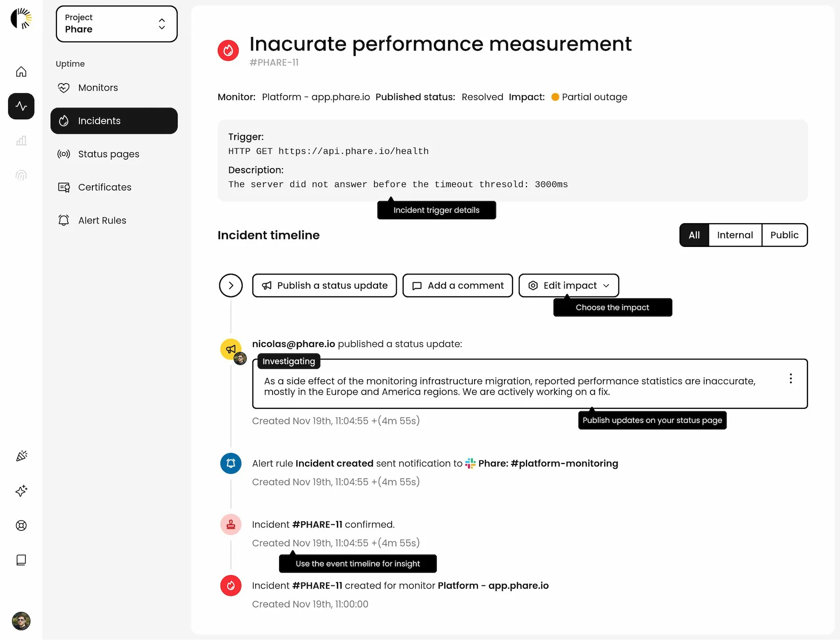Click the trigger URL text

click(x=353, y=151)
